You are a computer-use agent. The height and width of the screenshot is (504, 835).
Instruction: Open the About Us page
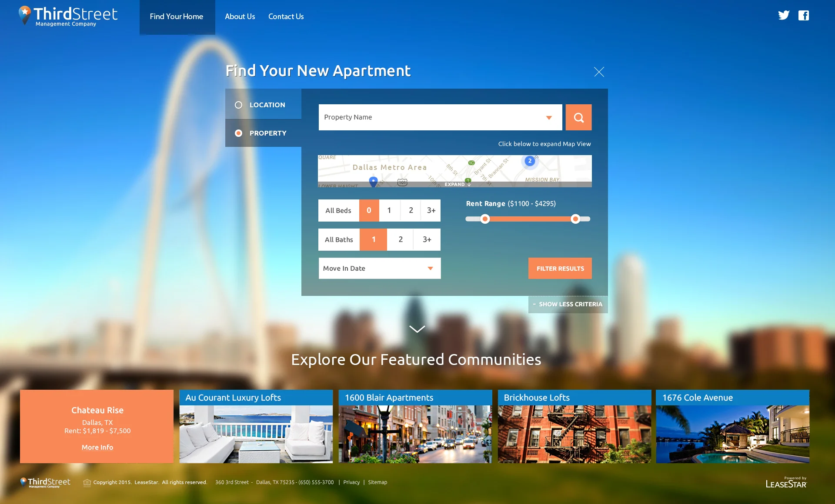click(x=240, y=17)
